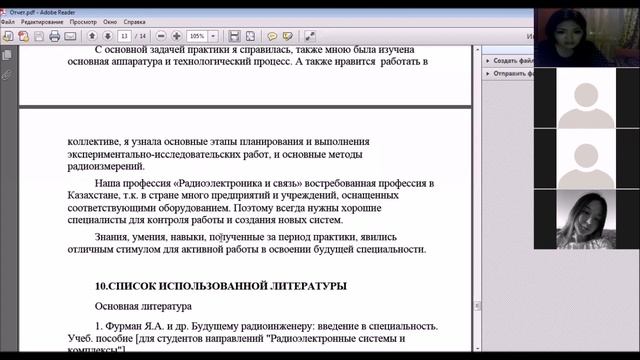Click the Adobe Reader title bar icon
Image resolution: width=640 pixels, height=360 pixels.
[x=3, y=12]
